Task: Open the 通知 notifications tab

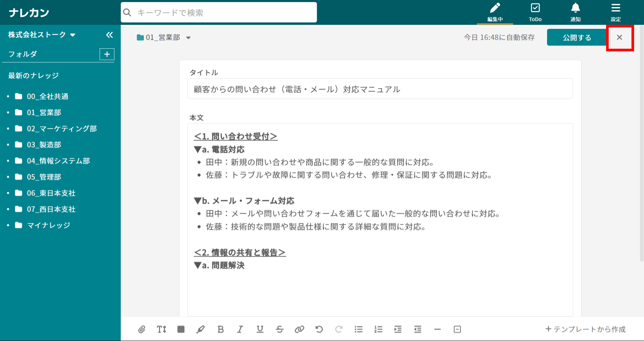Action: pos(575,12)
